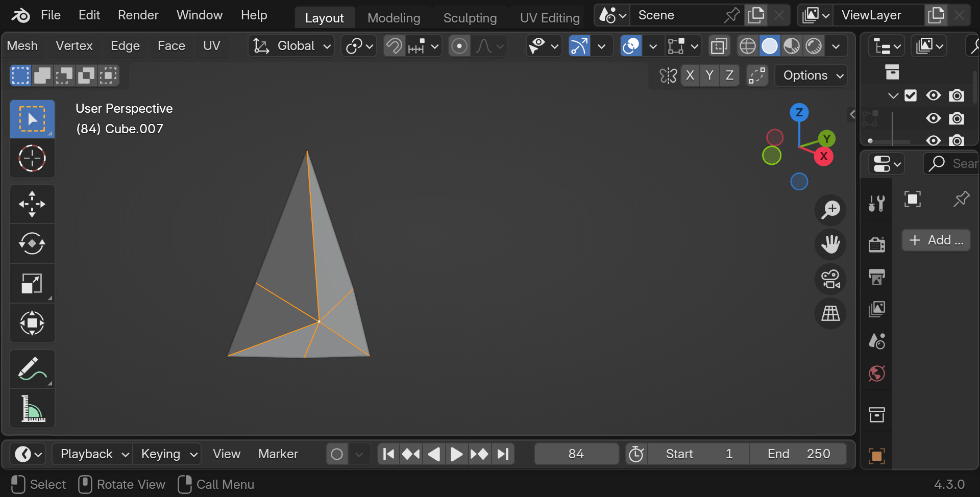Uncheck the collection exclude checkbox in outliner
Image resolution: width=980 pixels, height=497 pixels.
(911, 95)
